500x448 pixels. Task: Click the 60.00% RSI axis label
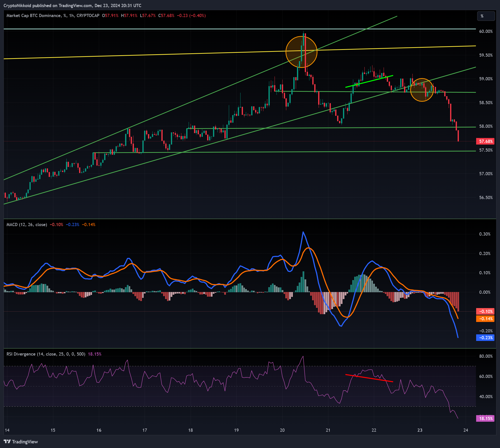486,376
